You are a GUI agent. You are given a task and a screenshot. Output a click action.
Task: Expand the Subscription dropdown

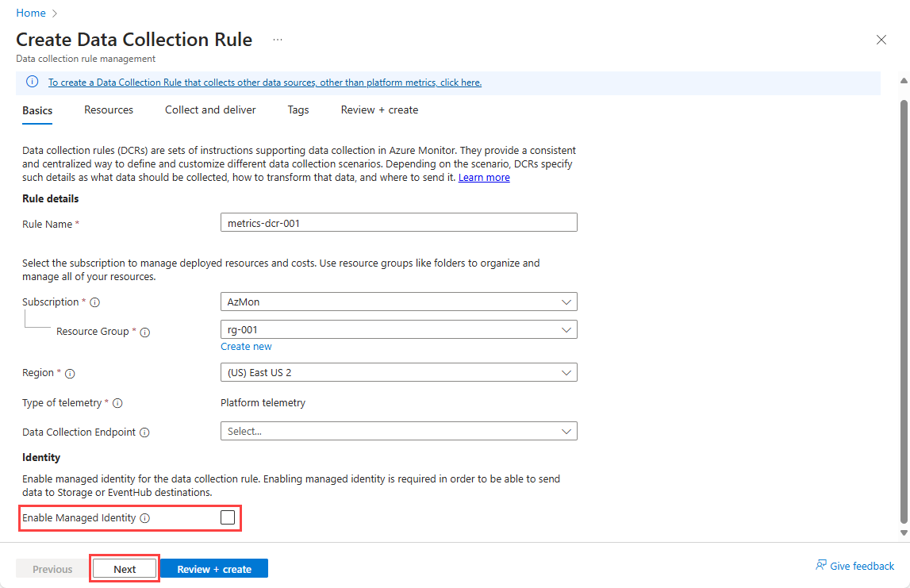tap(398, 302)
